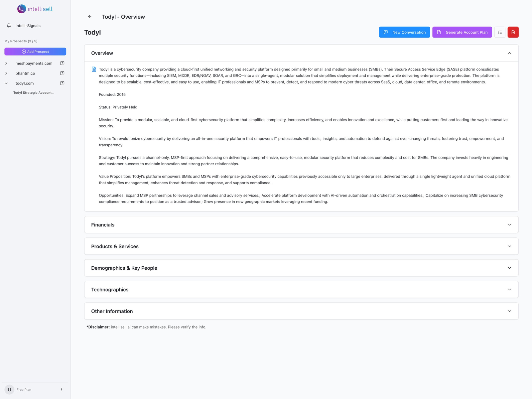
Task: Click the Add Prospect button
Action: [35, 52]
